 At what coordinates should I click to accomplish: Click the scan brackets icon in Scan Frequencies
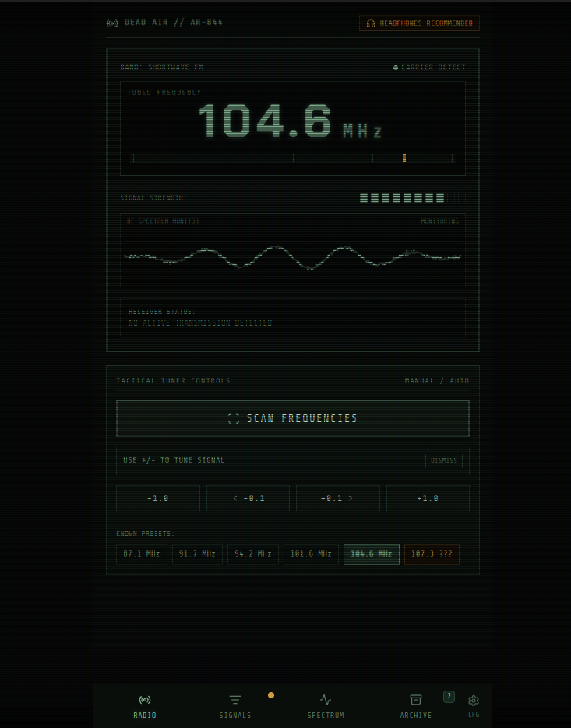pyautogui.click(x=234, y=419)
